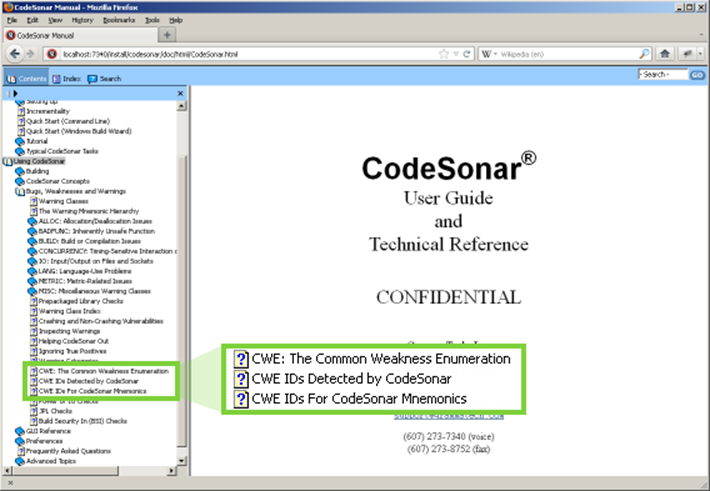This screenshot has height=491, width=710.
Task: Open new tab with plus button
Action: pos(167,35)
